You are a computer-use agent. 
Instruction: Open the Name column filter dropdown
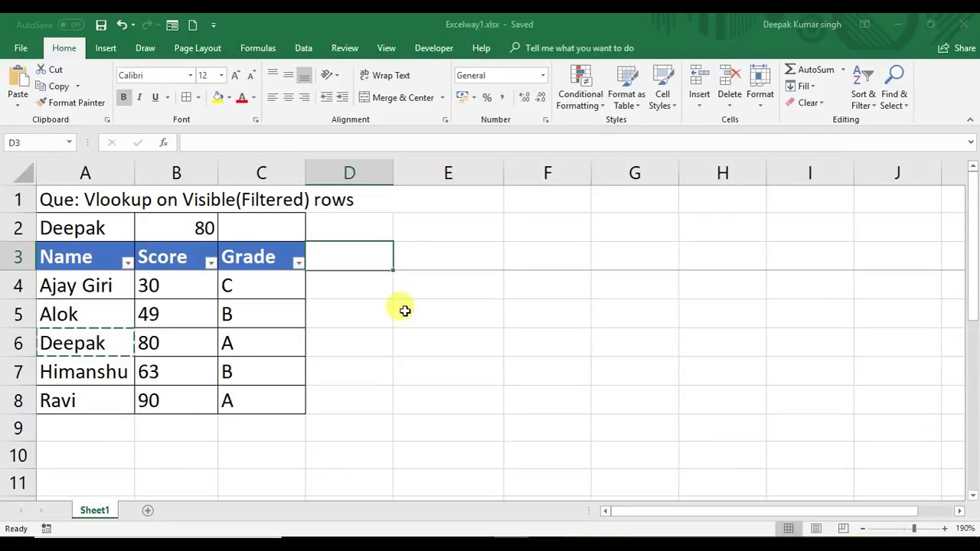[127, 262]
